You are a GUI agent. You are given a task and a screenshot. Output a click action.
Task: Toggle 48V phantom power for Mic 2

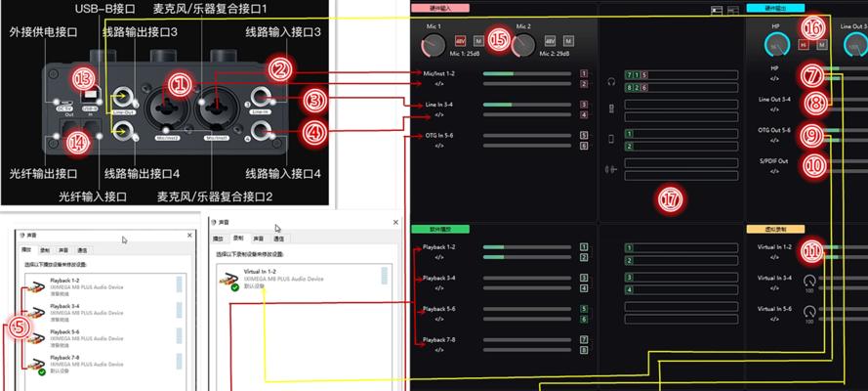tap(550, 41)
